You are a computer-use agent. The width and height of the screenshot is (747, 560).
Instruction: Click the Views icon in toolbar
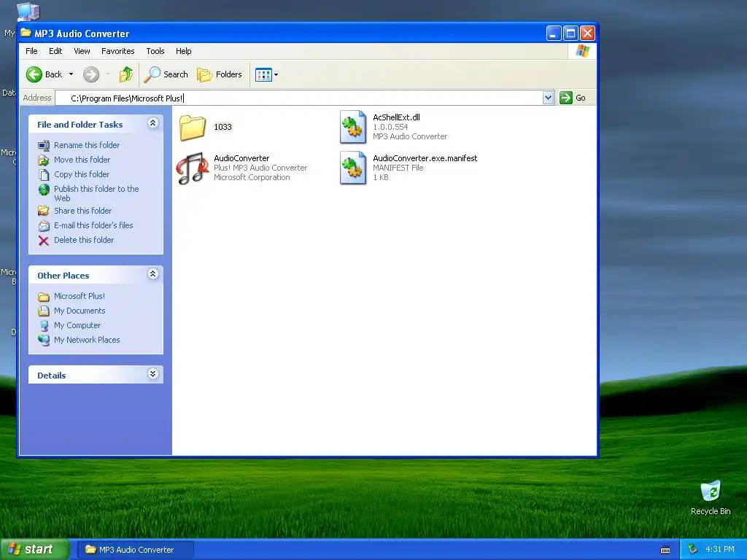coord(263,75)
